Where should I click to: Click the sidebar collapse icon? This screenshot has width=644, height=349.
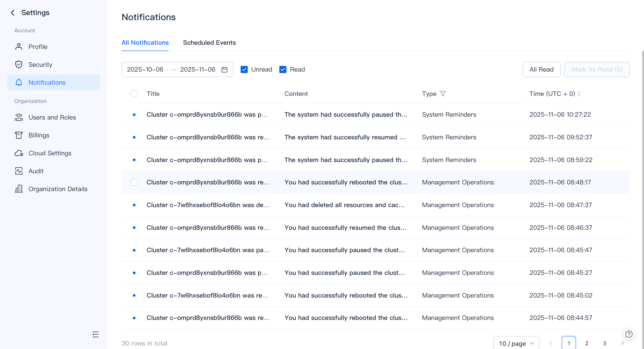[96, 335]
